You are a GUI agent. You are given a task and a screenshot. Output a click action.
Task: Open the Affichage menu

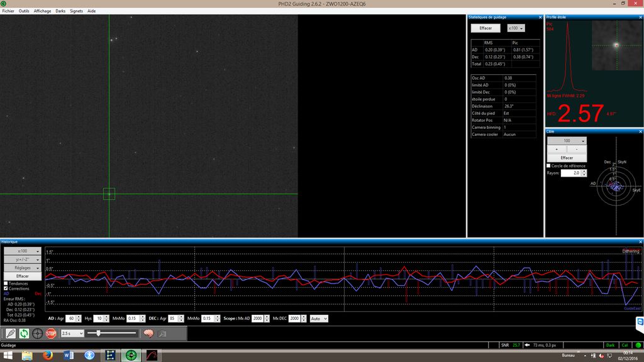tap(42, 11)
